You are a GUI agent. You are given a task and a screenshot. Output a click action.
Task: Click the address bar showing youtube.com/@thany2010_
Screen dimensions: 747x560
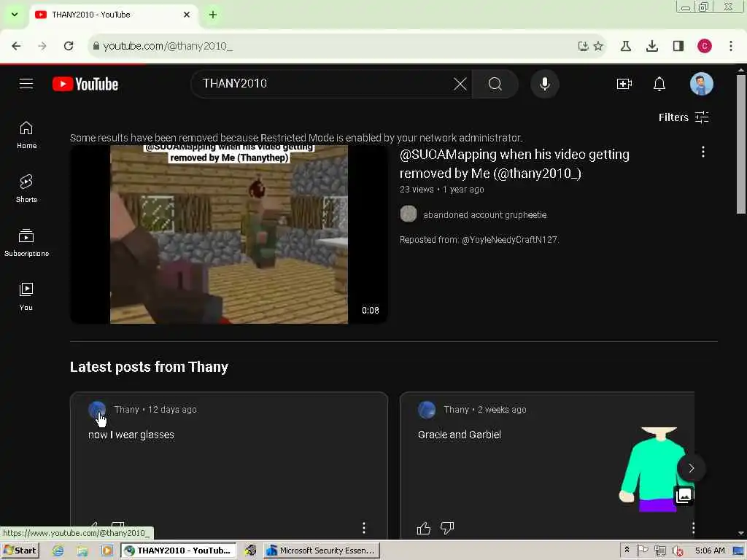tap(333, 46)
